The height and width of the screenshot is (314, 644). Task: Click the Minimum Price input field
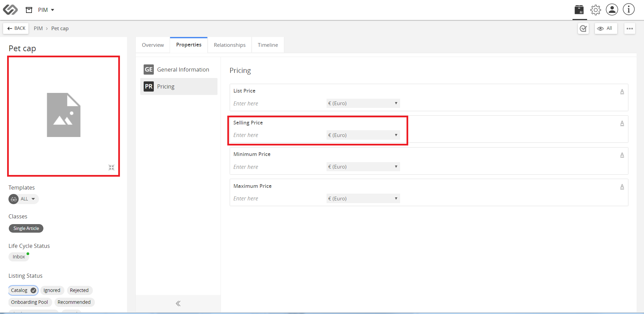278,167
